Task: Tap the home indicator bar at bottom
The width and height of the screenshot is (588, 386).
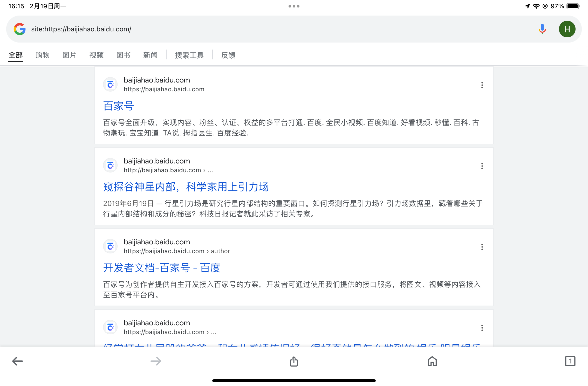Action: [294, 381]
